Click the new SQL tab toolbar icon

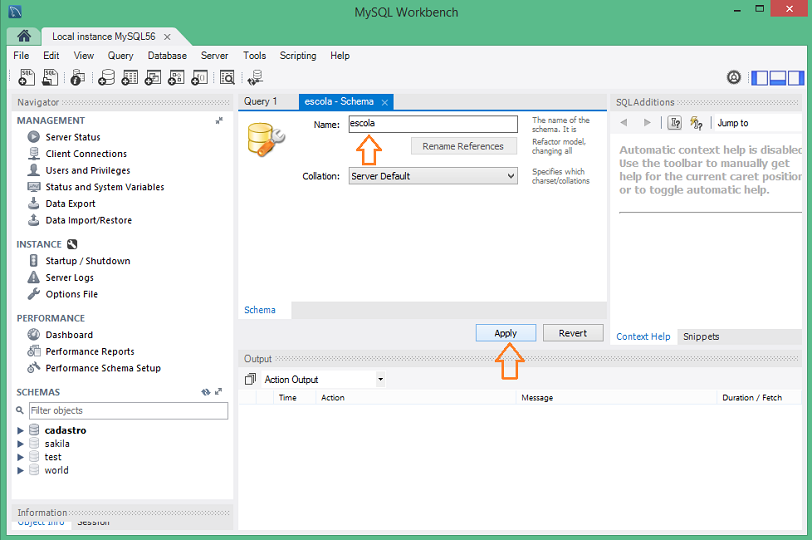(27, 77)
